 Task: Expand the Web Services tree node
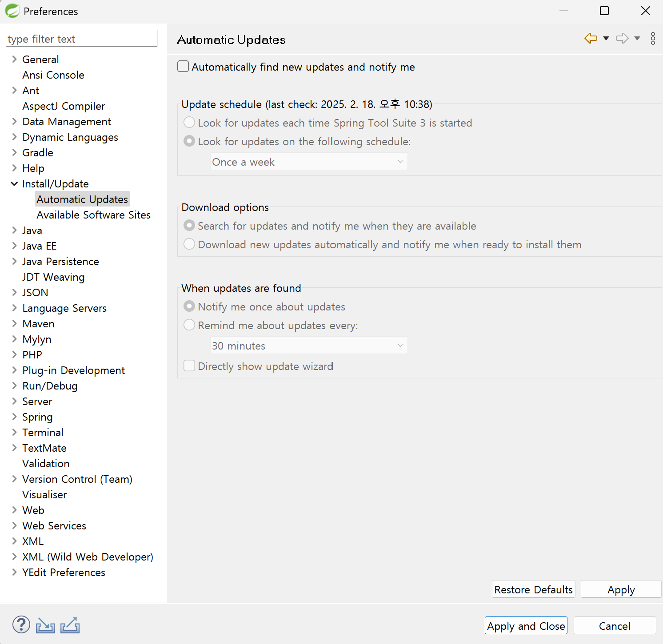point(14,525)
